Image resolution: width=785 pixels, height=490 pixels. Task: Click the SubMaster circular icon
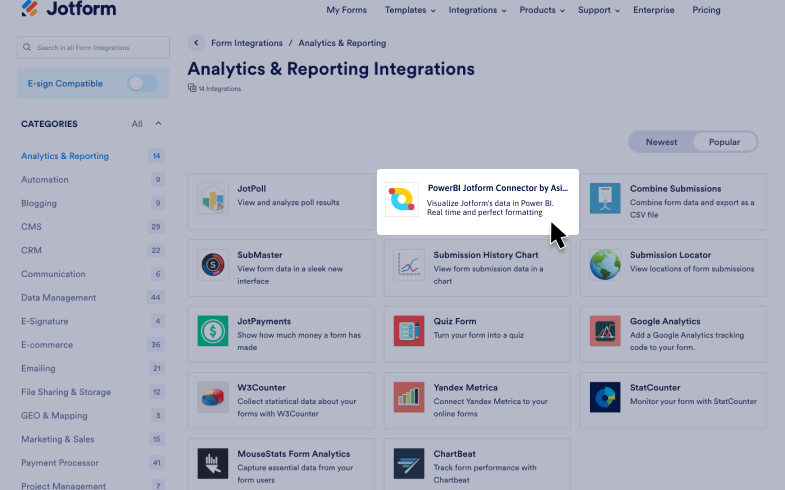(x=213, y=265)
